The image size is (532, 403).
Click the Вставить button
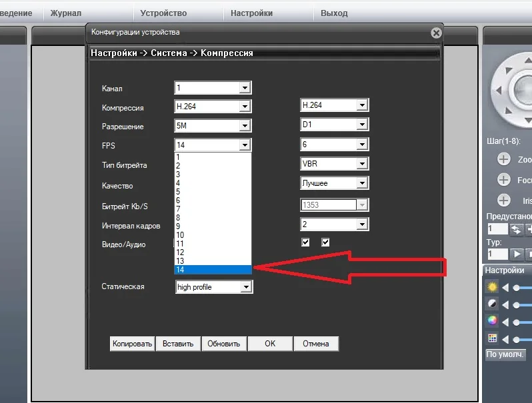[x=178, y=344]
